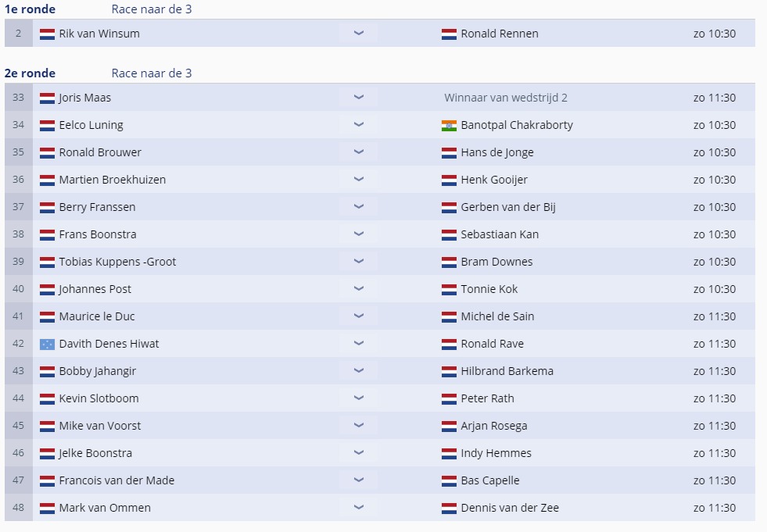Expand match 33 Joris Maas chevron
The width and height of the screenshot is (767, 532).
click(359, 98)
